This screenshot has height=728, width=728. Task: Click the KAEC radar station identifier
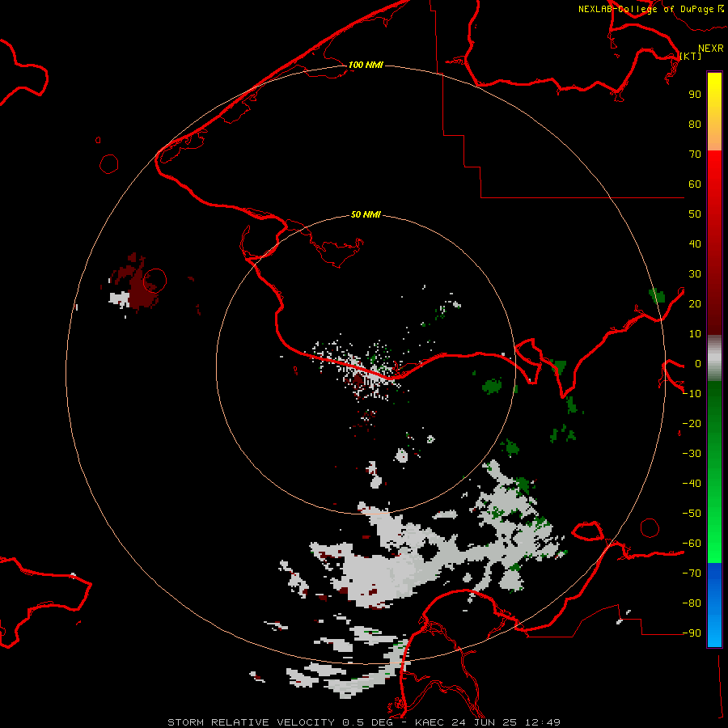point(430,722)
